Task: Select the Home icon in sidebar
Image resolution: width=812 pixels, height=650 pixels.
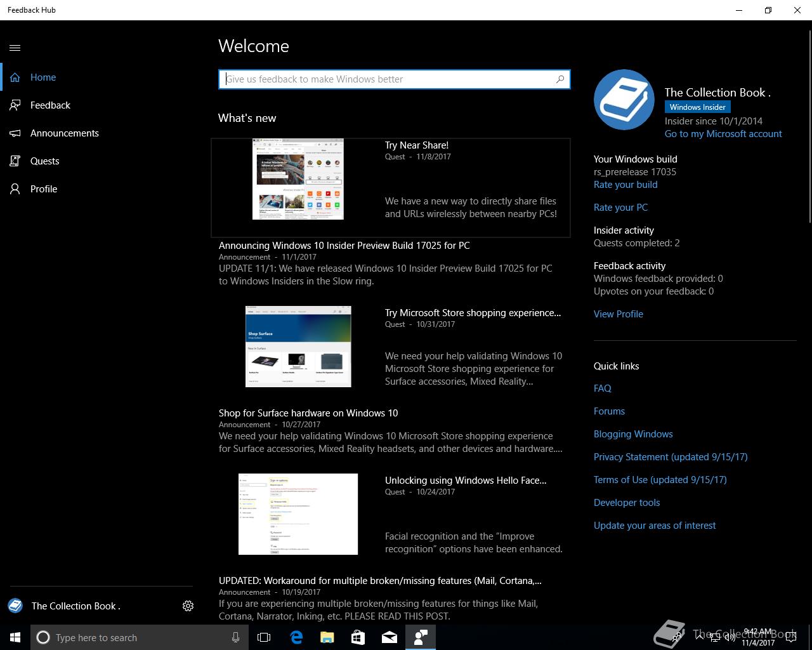Action: click(x=15, y=77)
